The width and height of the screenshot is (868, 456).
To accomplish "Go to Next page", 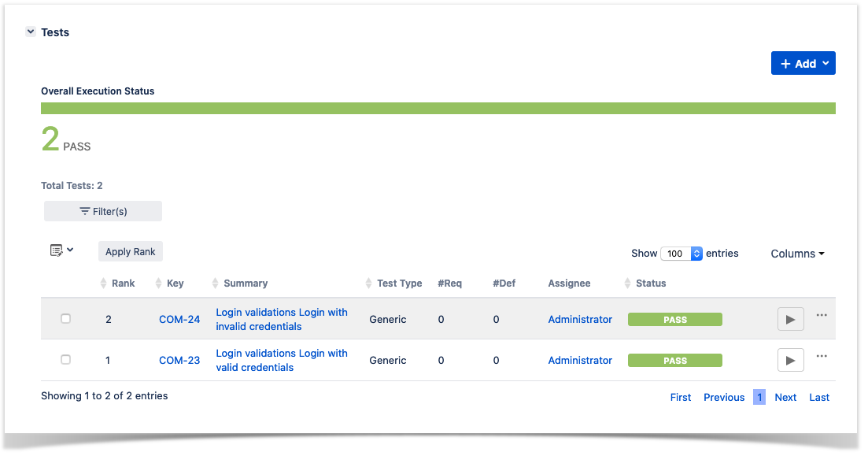I will [x=785, y=397].
